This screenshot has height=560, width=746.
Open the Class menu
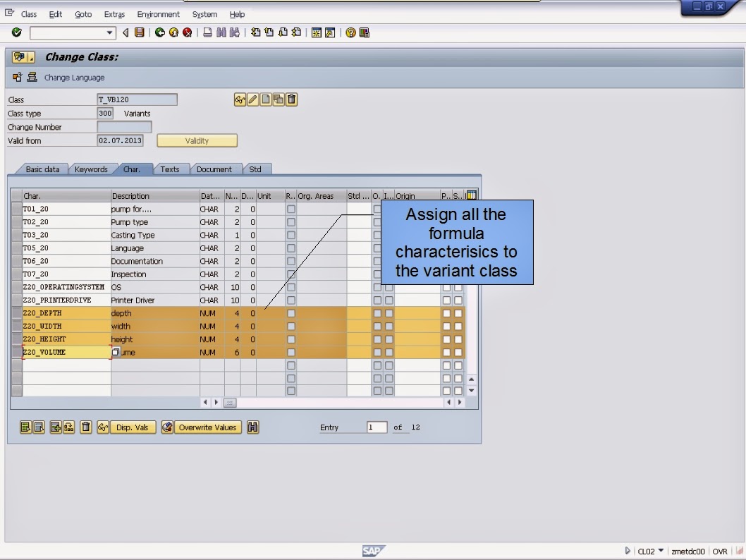[x=28, y=14]
